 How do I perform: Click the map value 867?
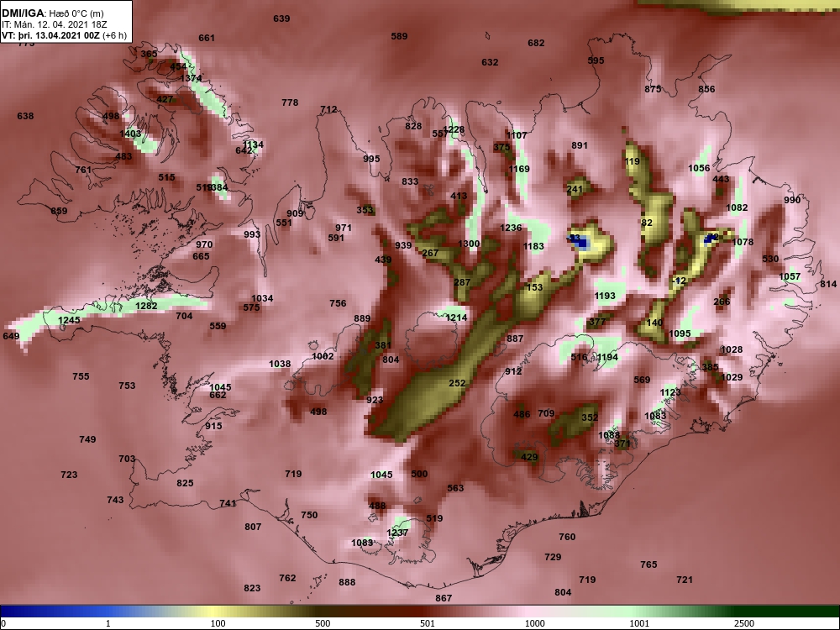click(444, 598)
